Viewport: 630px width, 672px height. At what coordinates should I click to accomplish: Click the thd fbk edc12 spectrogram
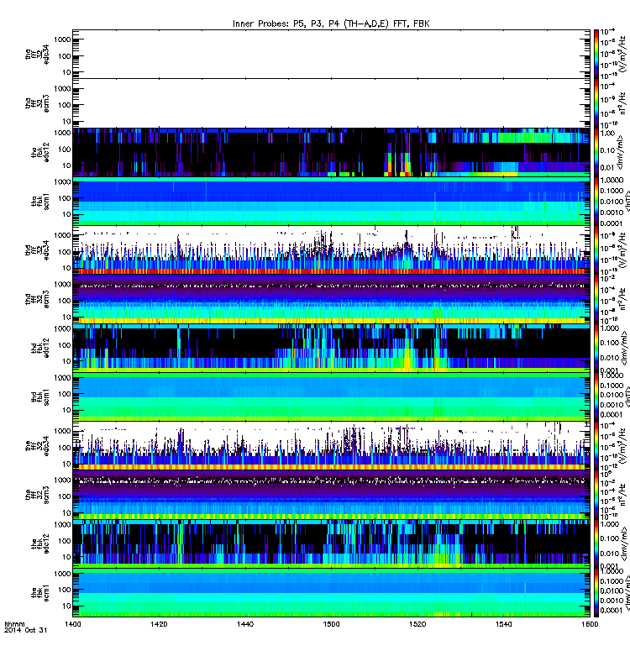tap(331, 349)
